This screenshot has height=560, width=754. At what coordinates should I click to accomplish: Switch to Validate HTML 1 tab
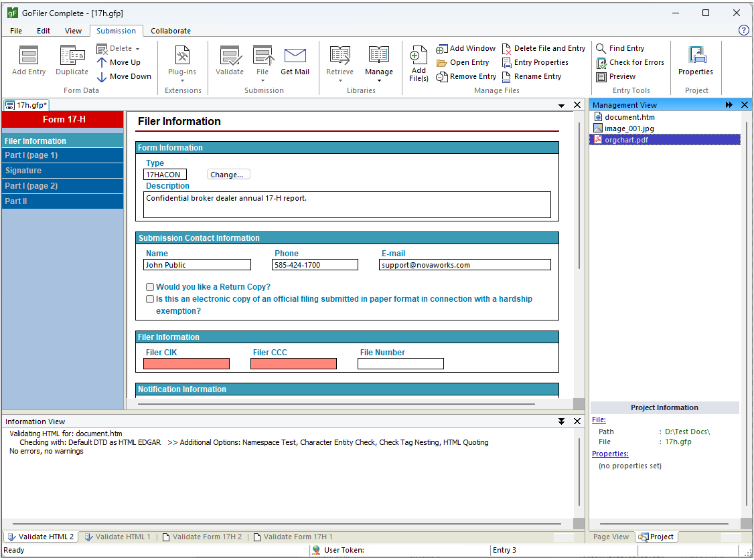pos(118,537)
